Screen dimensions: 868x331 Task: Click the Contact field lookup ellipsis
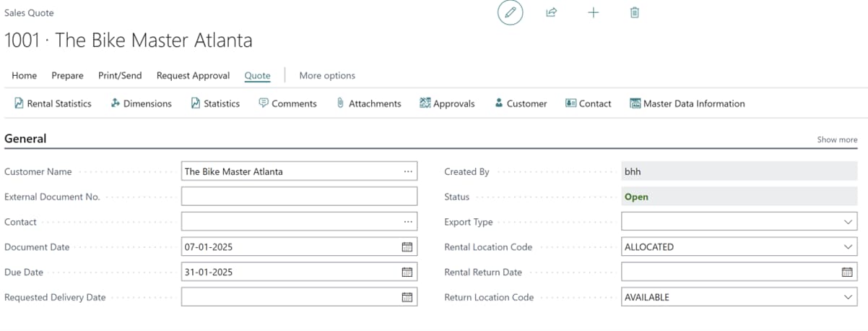408,222
